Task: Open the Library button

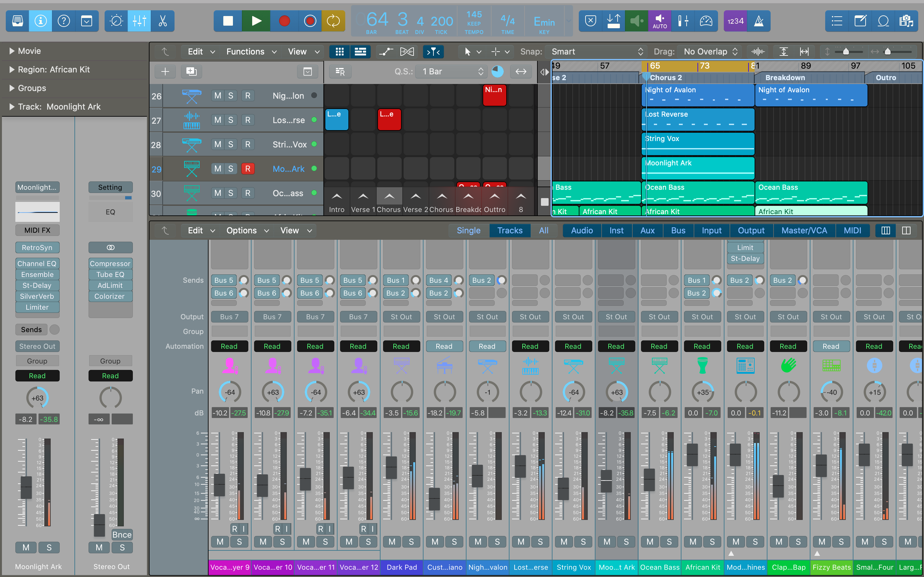Action: (18, 21)
